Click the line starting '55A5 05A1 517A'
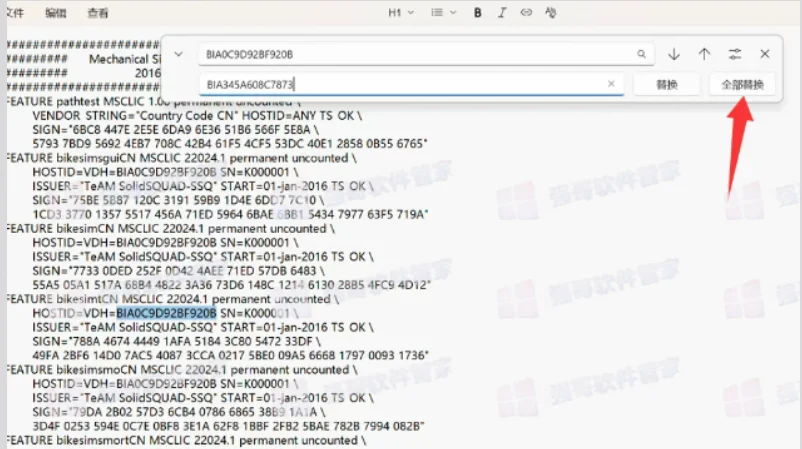 [231, 285]
